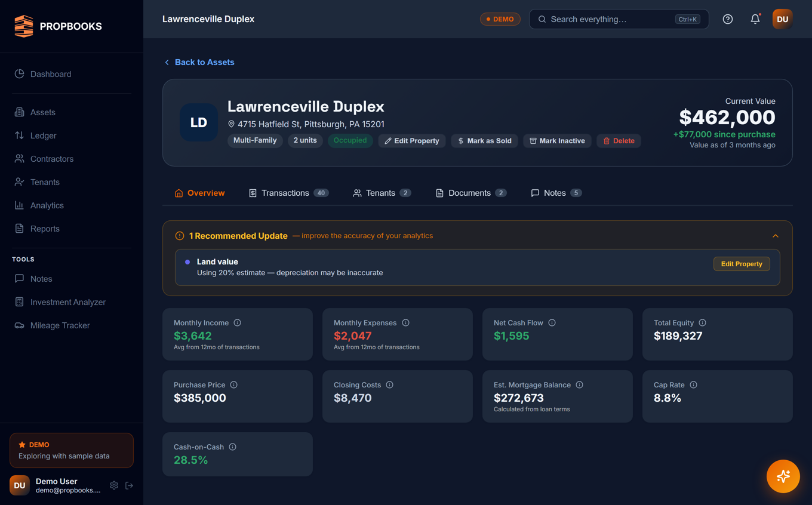Click the address 4715 Hatfield St
The image size is (812, 505).
(306, 124)
